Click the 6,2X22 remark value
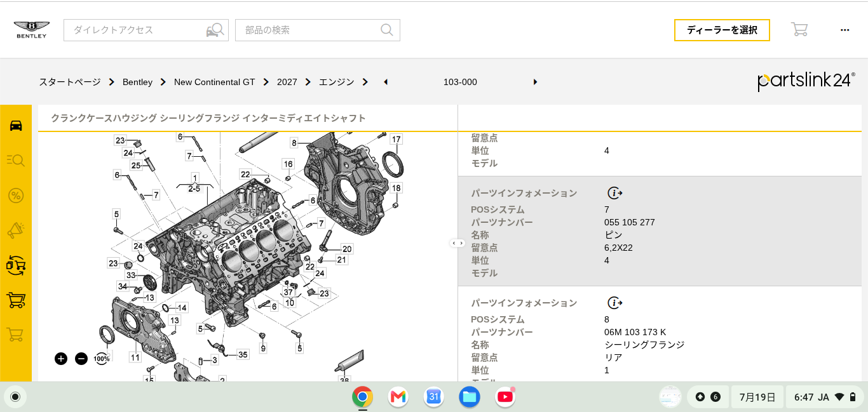The width and height of the screenshot is (868, 412). (618, 248)
